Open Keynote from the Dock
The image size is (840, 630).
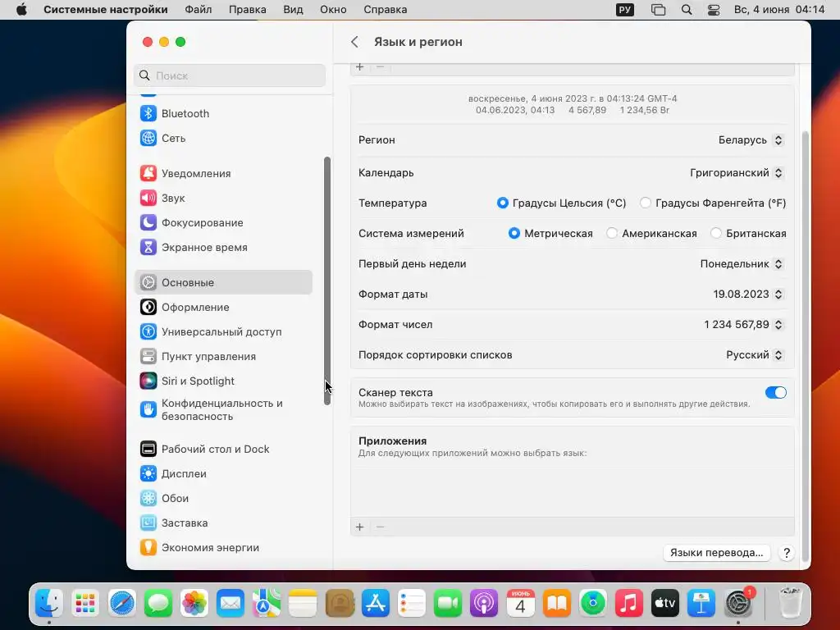pos(701,604)
